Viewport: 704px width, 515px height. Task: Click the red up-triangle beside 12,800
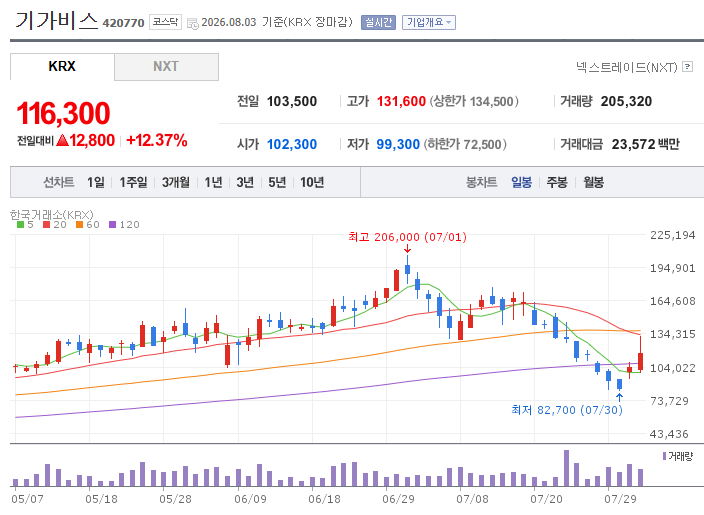point(63,141)
